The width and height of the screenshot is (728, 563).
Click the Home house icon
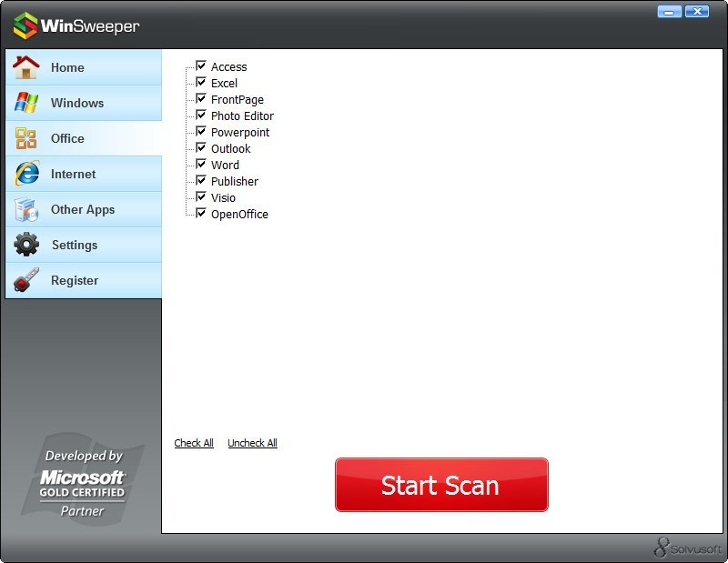point(26,67)
